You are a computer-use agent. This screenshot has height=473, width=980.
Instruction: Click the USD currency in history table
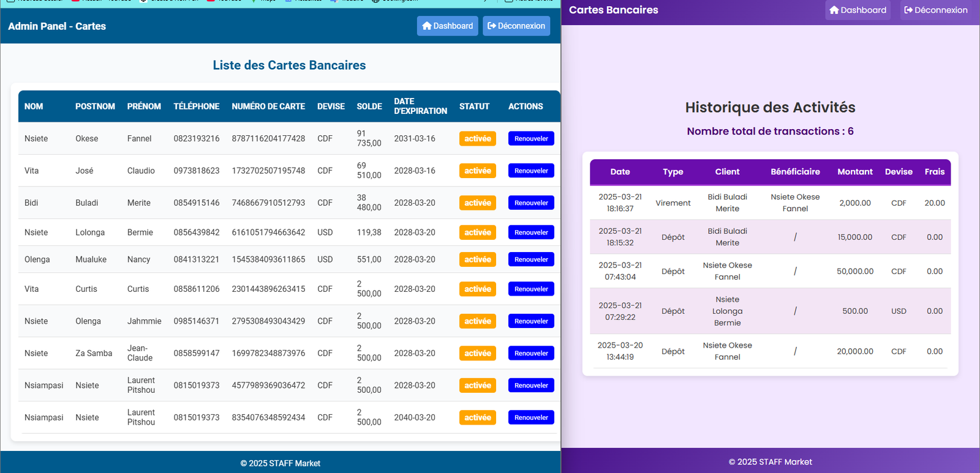pos(899,311)
